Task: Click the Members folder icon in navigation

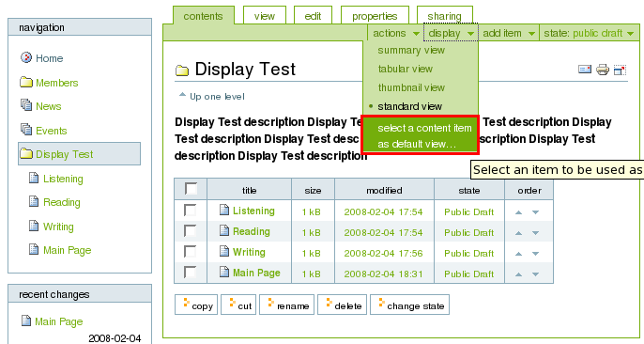Action: 26,82
